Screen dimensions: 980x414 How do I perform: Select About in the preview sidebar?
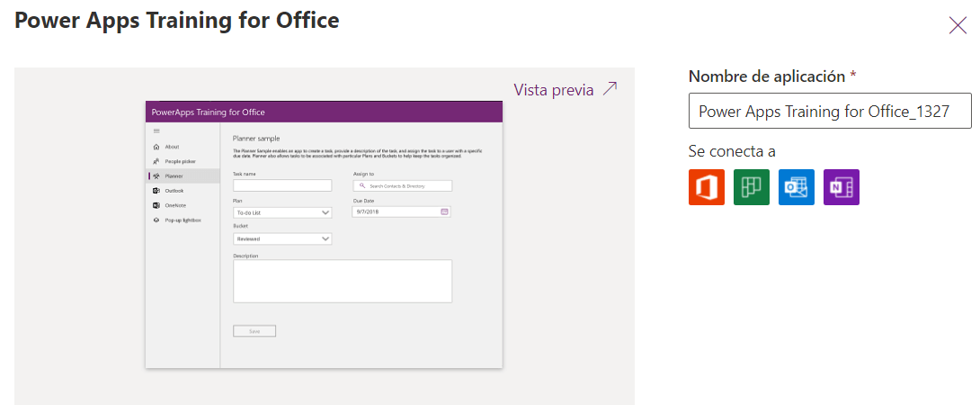[x=172, y=147]
